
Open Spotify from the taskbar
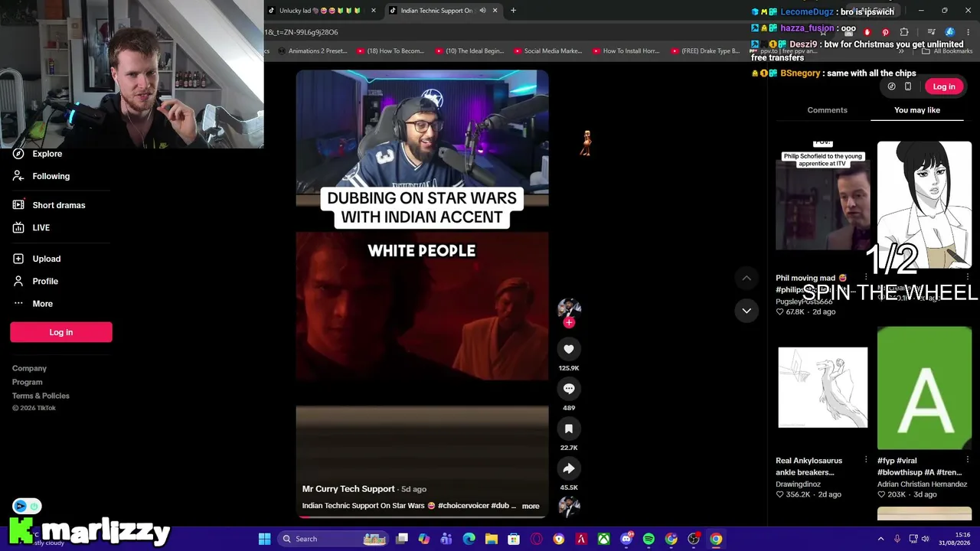pyautogui.click(x=648, y=539)
